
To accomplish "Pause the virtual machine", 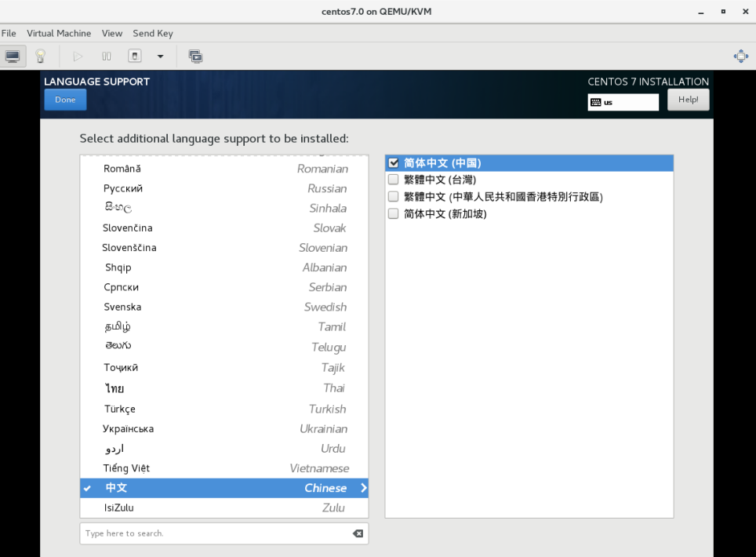I will pos(107,56).
